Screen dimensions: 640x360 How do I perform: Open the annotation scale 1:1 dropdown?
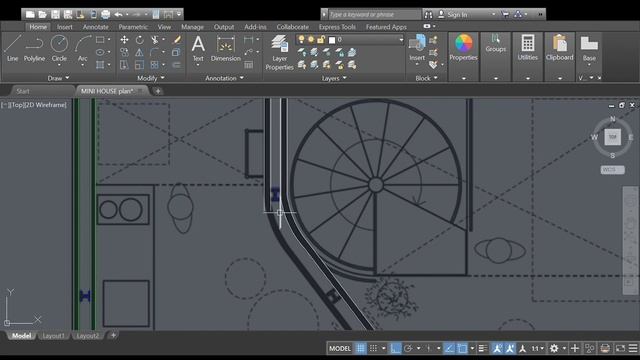[537, 348]
